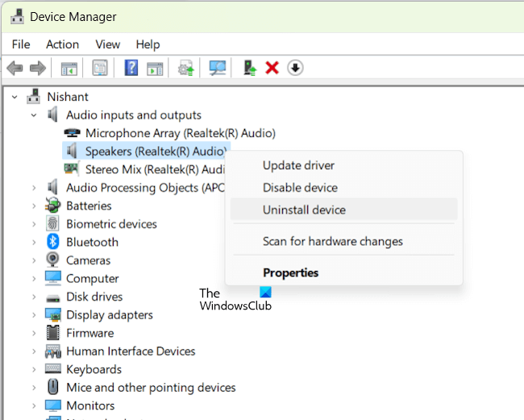
Task: Open the View menu
Action: coord(107,44)
